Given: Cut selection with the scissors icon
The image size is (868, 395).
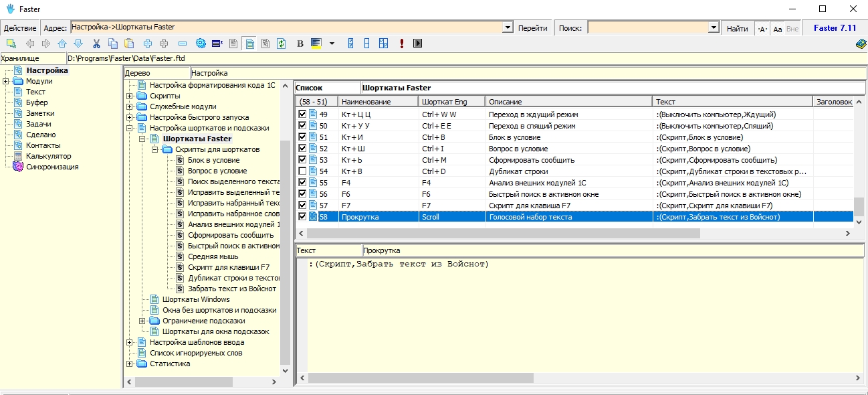Looking at the screenshot, I should (97, 44).
